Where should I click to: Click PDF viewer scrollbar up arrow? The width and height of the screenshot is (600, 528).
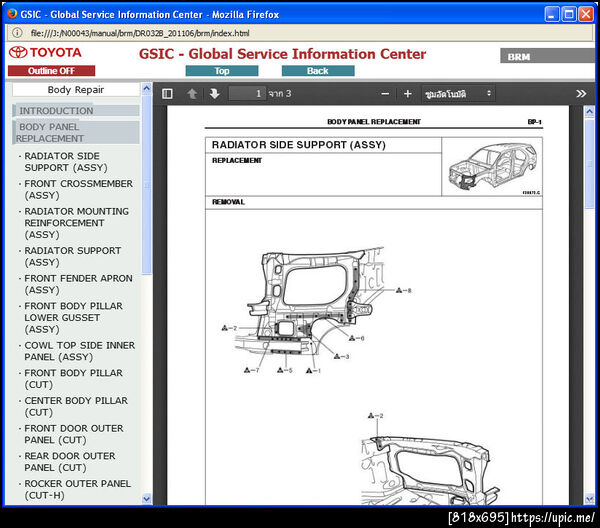pyautogui.click(x=589, y=111)
